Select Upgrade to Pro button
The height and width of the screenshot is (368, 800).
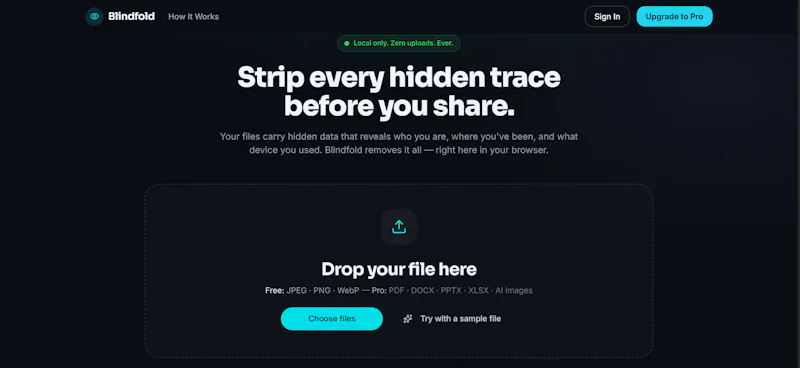674,16
